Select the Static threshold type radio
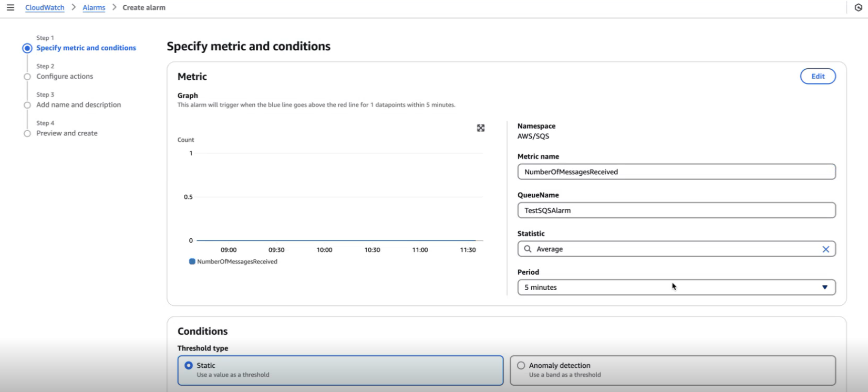The width and height of the screenshot is (868, 392). (x=189, y=365)
